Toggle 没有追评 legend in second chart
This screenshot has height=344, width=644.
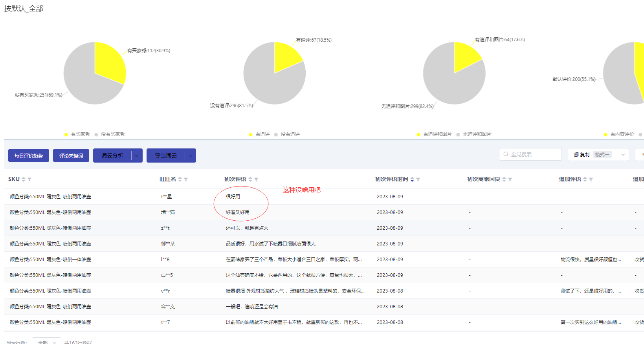(287, 134)
